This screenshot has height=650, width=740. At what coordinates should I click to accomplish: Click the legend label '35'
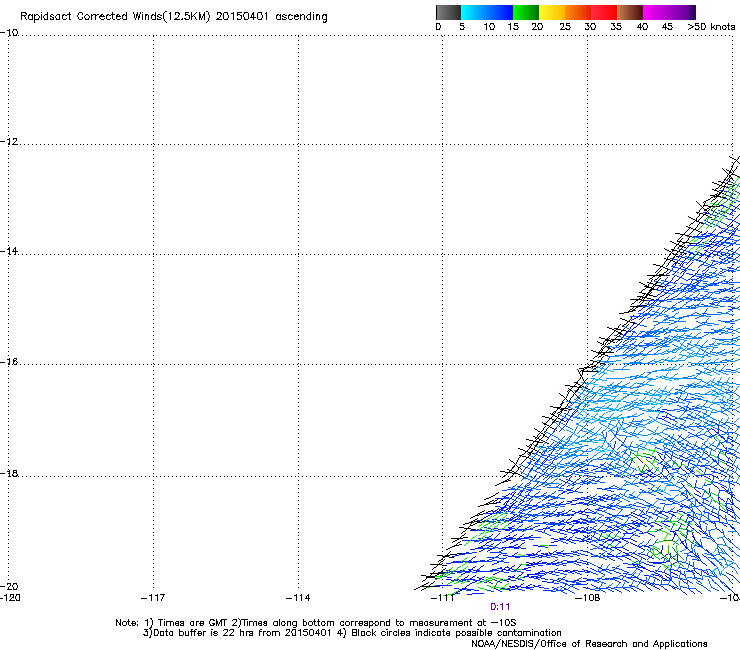pos(616,27)
